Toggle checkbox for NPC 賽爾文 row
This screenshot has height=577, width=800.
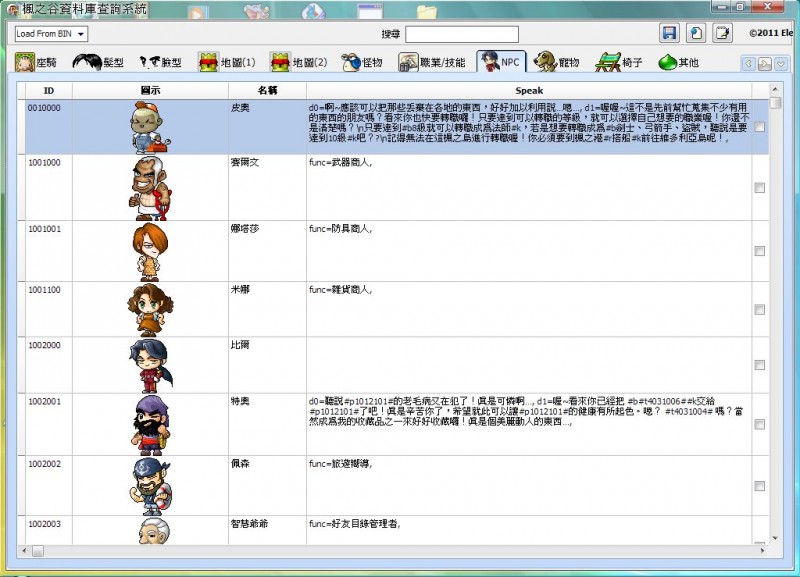pos(760,188)
